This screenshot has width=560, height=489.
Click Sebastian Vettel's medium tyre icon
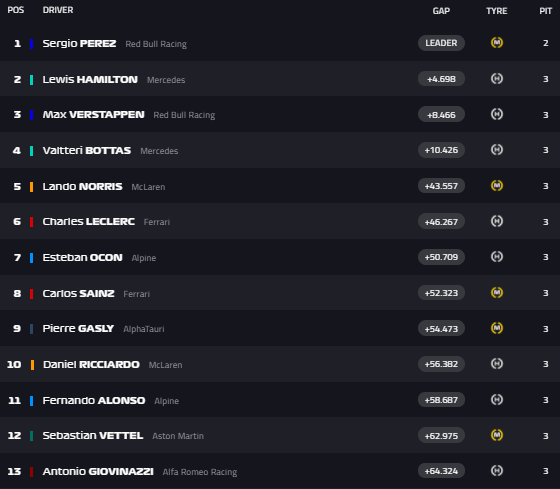[x=497, y=435]
